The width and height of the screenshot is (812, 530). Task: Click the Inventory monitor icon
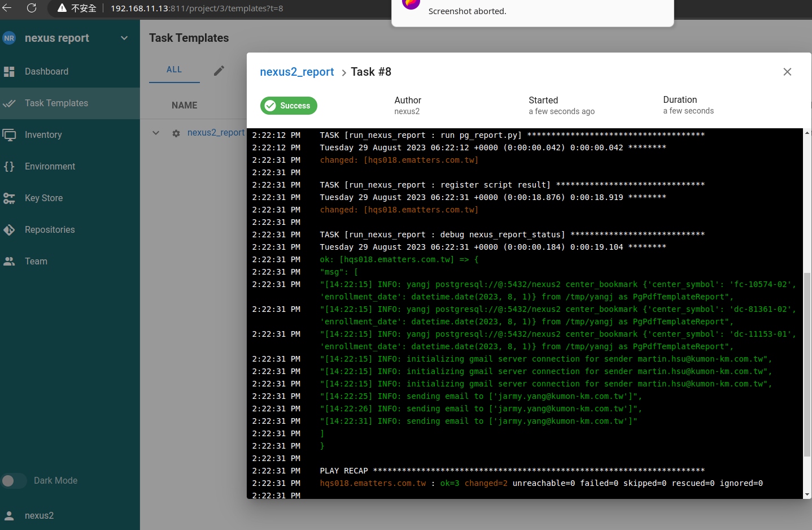click(9, 135)
